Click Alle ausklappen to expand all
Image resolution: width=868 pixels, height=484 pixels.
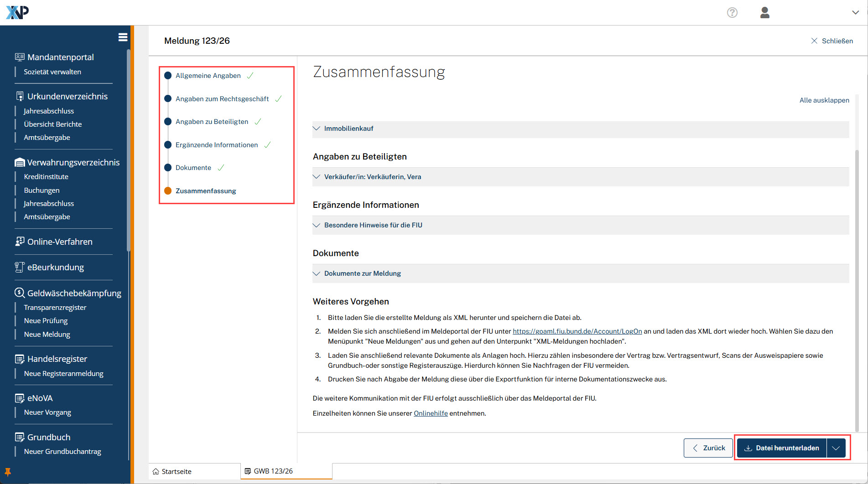824,100
